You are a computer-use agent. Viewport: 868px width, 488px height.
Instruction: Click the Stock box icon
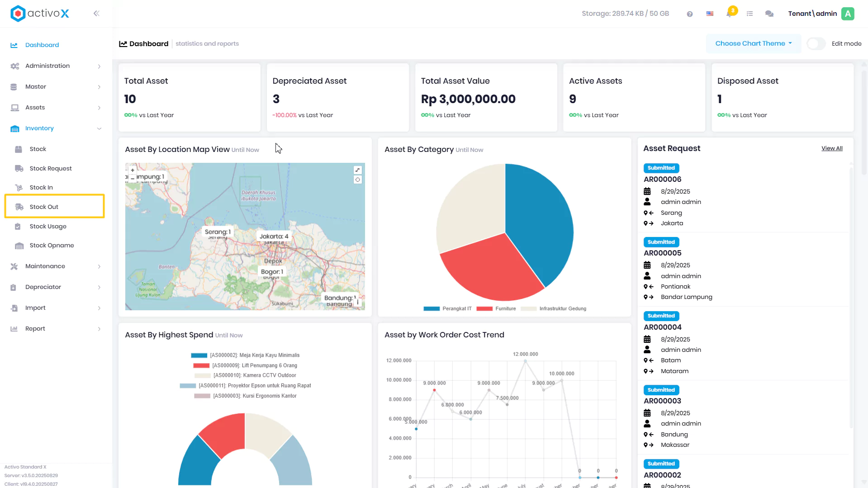(x=19, y=149)
